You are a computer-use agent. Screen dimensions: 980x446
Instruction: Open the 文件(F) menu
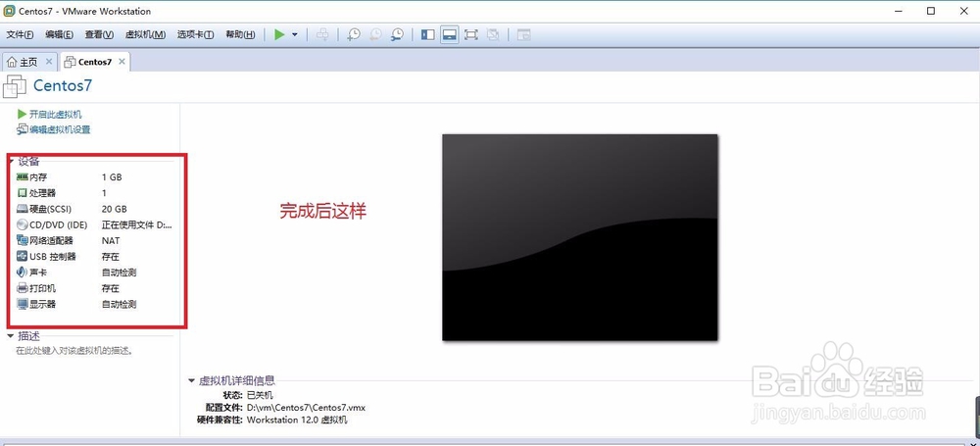20,35
